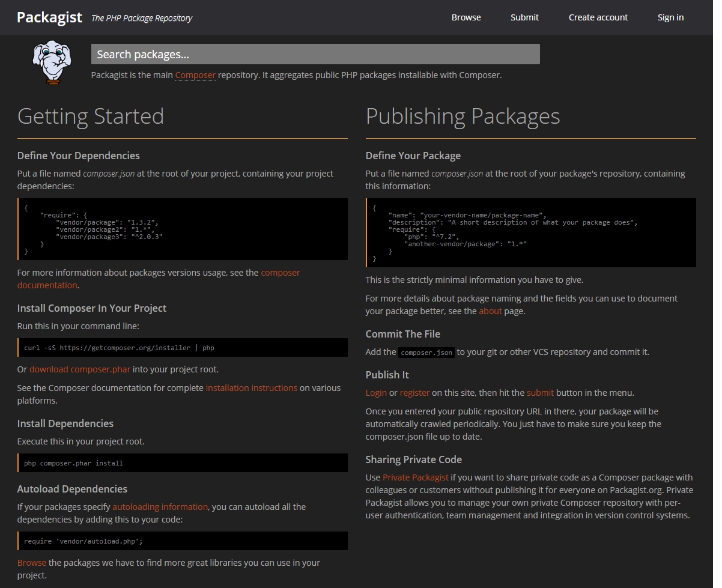Screen dimensions: 722x588
Task: Click The PHP Package Repository tagline
Action: point(142,18)
